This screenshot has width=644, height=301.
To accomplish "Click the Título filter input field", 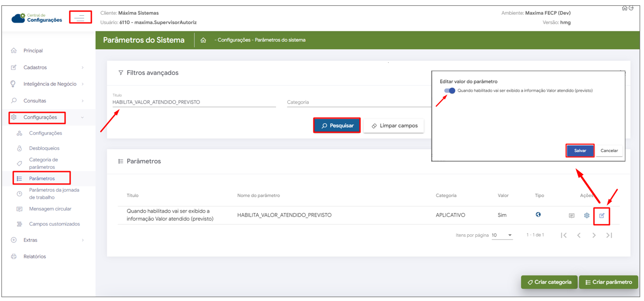I will [194, 102].
